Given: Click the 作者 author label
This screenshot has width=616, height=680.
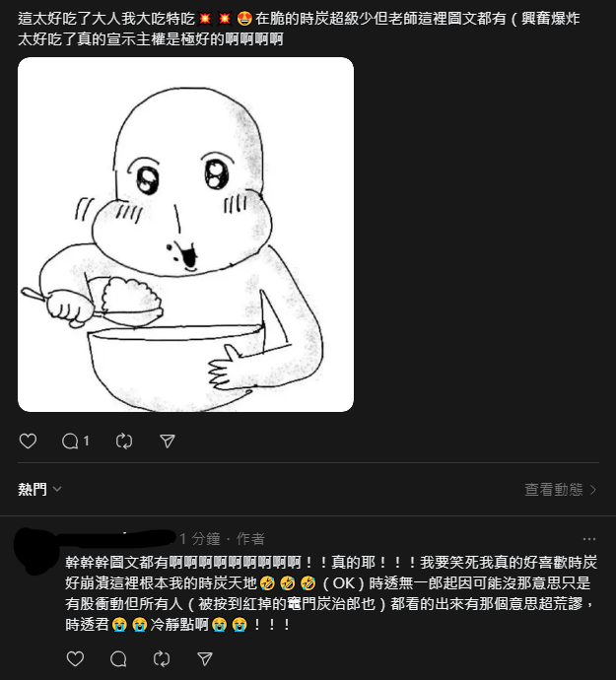Looking at the screenshot, I should coord(250,539).
